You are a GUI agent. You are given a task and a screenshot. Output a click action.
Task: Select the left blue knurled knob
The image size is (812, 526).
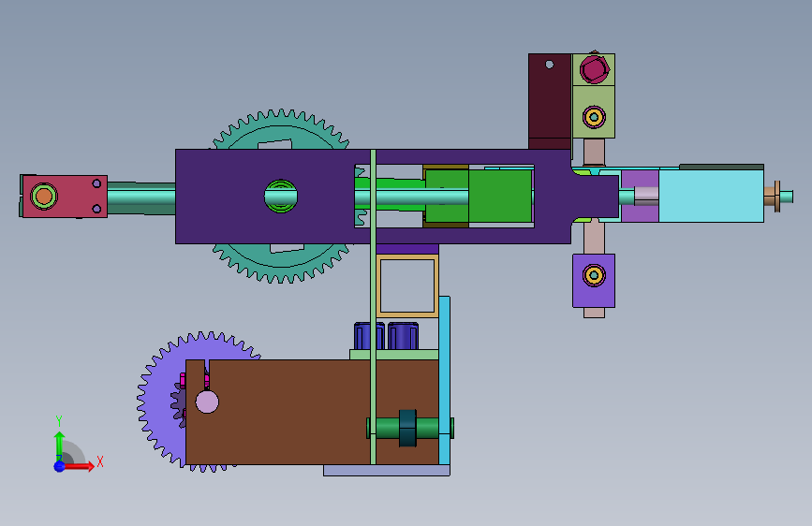(x=362, y=336)
